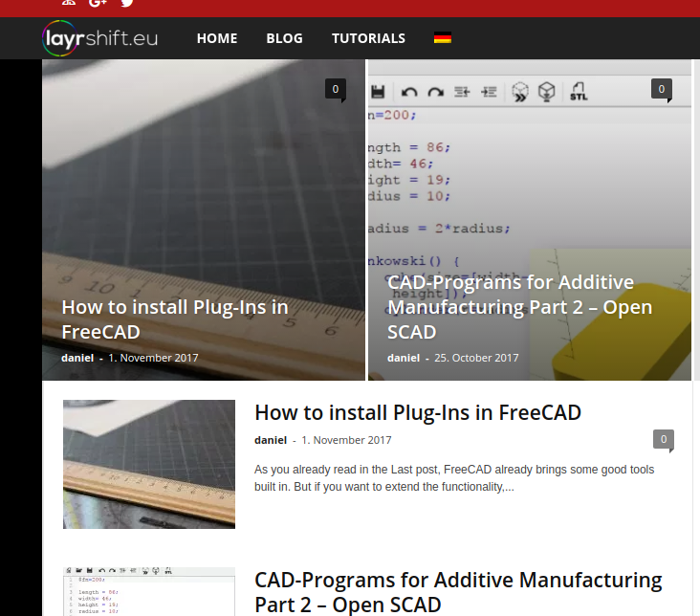Screen dimensions: 700x616
Task: Open list headline 'How to install Plug-Ins in FreeCAD'
Action: 418,412
